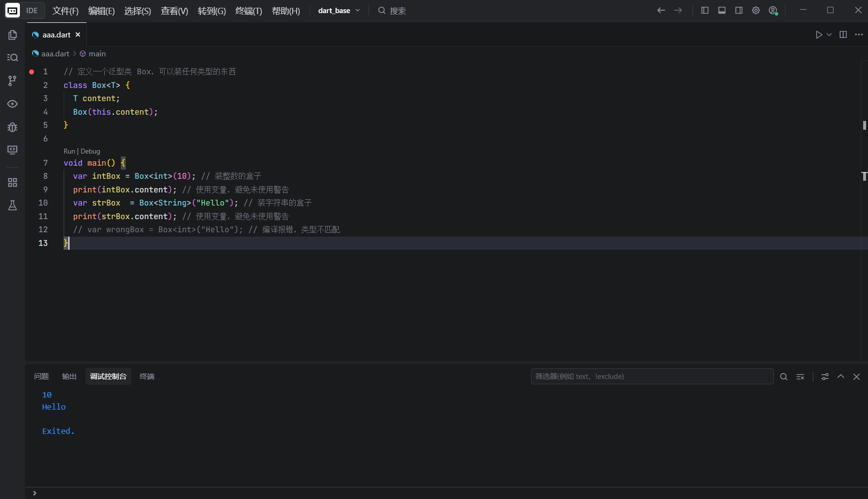Screen dimensions: 868x499
Task: Open the Search view in activity bar
Action: (13, 58)
